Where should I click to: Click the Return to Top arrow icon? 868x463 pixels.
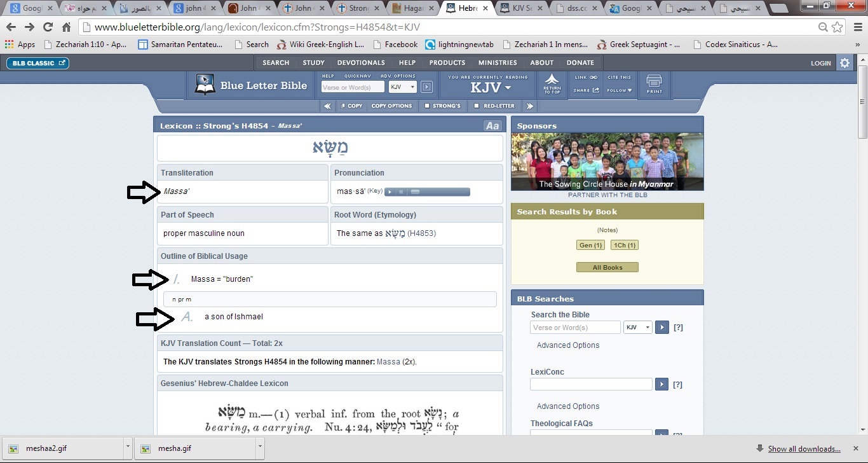click(x=552, y=84)
